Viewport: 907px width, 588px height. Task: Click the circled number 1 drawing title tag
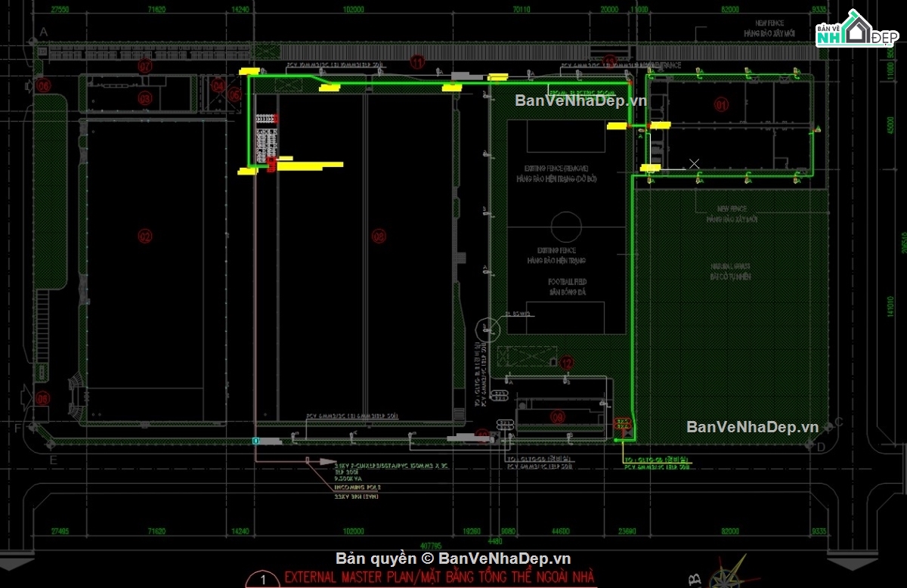tap(263, 580)
